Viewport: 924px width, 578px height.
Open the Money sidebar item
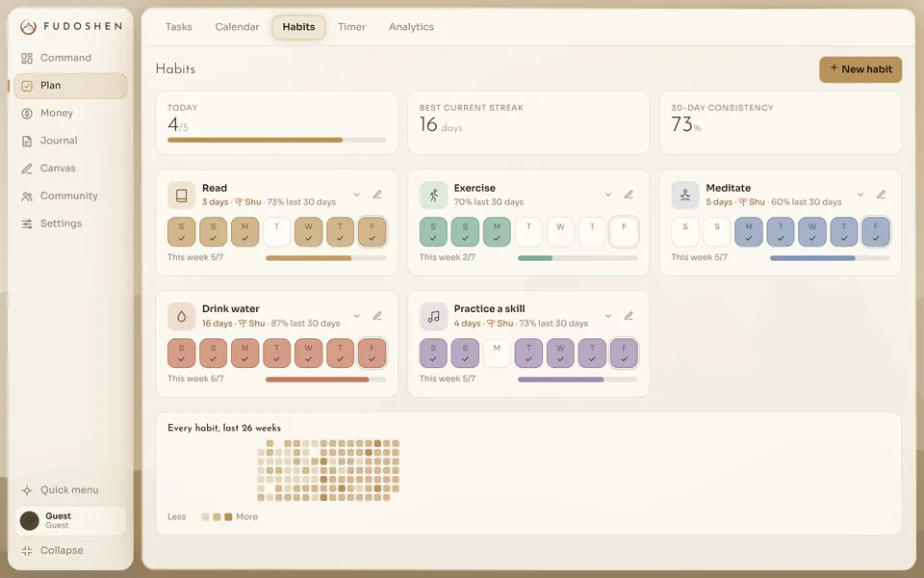tap(70, 114)
